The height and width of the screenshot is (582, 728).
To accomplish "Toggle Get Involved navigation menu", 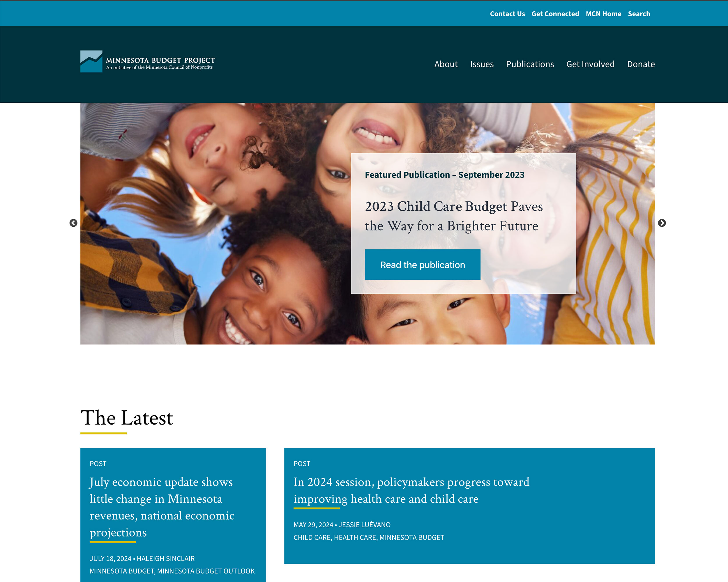I will (x=590, y=64).
